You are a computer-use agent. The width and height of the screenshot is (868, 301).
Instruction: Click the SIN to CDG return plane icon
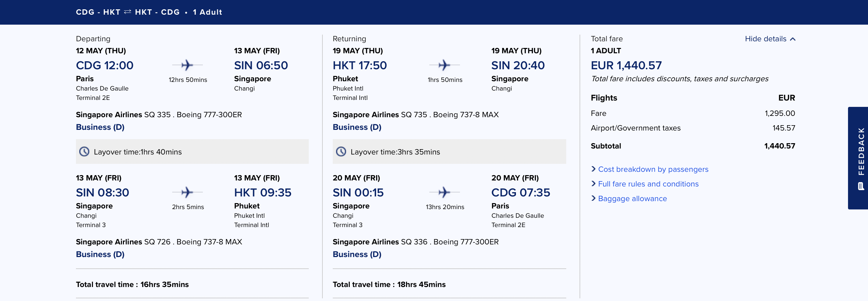(x=444, y=192)
